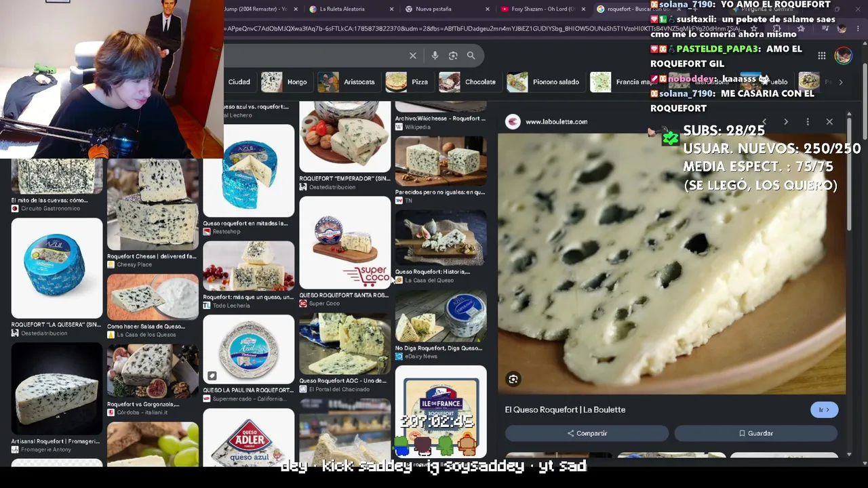The width and height of the screenshot is (868, 488).
Task: Share the image with the Compartir button
Action: pyautogui.click(x=587, y=433)
